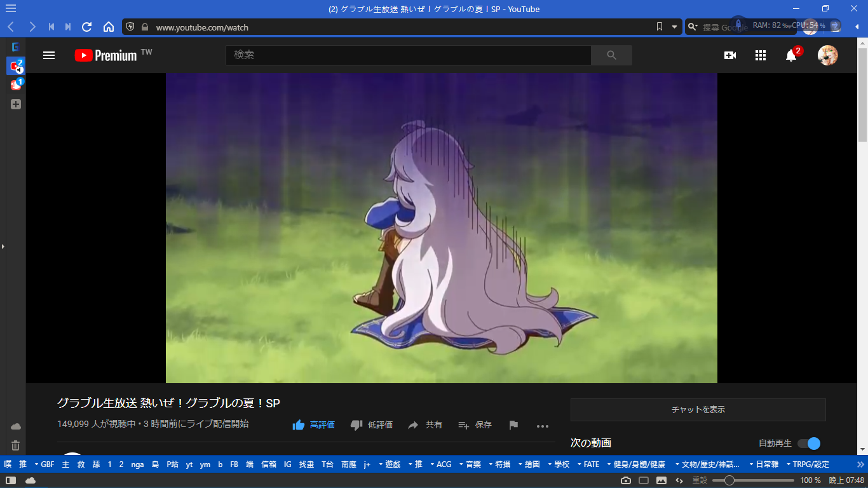
Task: Select the third red sidebar tab
Action: 16,85
